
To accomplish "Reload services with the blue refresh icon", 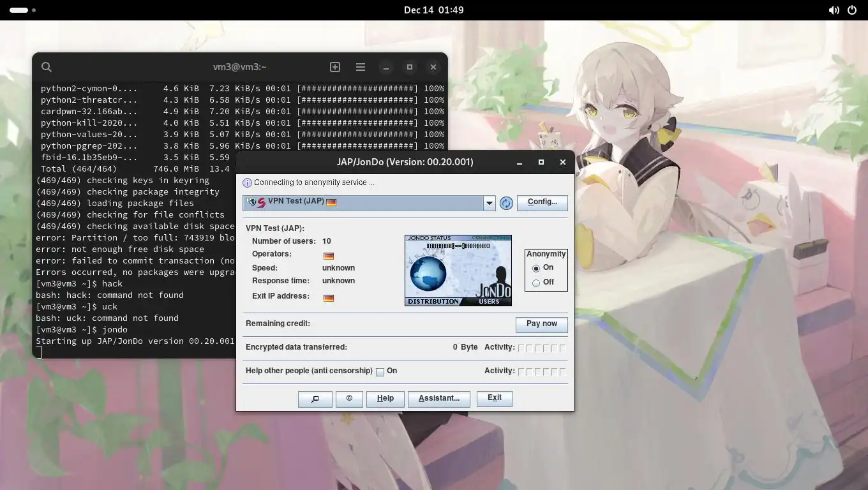I will [506, 203].
